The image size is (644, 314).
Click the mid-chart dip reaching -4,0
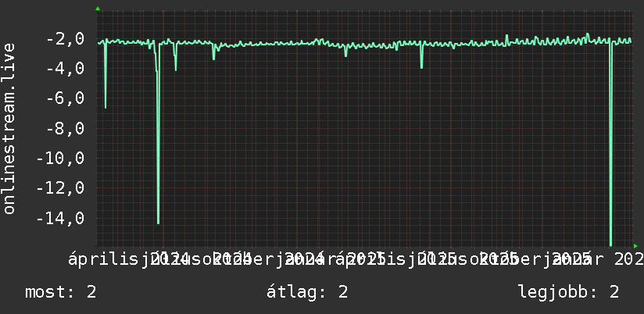pyautogui.click(x=421, y=55)
